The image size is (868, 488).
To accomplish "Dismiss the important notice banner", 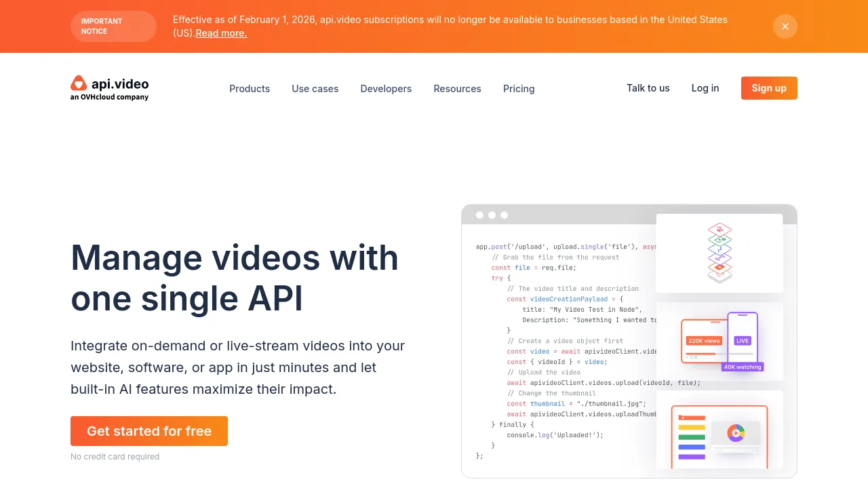I will coord(785,26).
